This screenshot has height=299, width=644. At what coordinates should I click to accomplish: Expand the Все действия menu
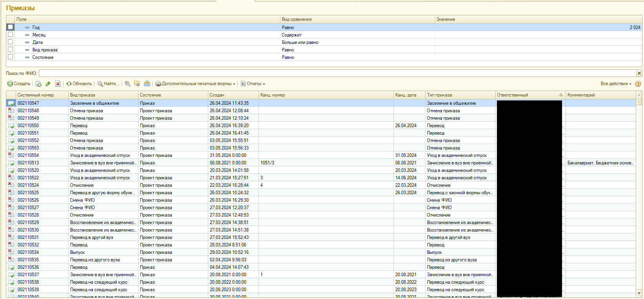click(616, 84)
